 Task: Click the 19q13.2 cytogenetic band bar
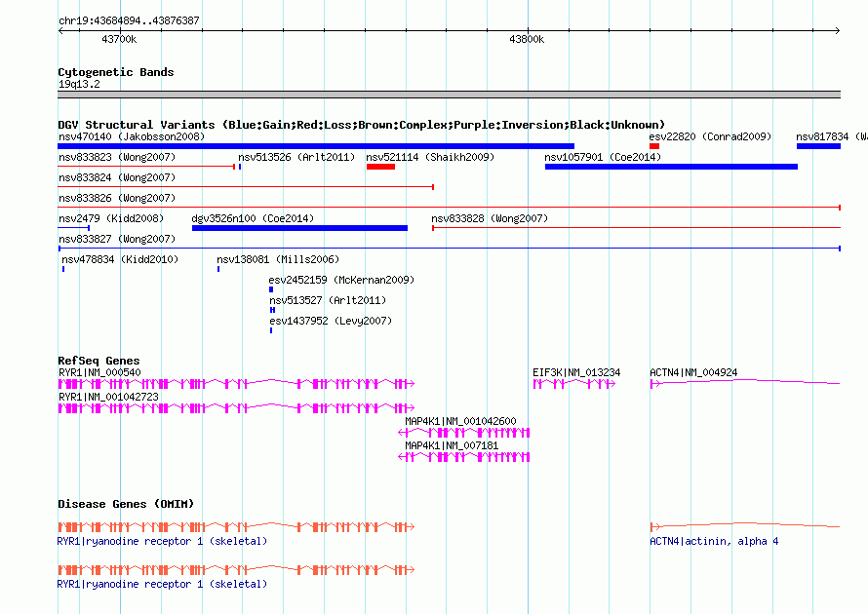pos(449,95)
